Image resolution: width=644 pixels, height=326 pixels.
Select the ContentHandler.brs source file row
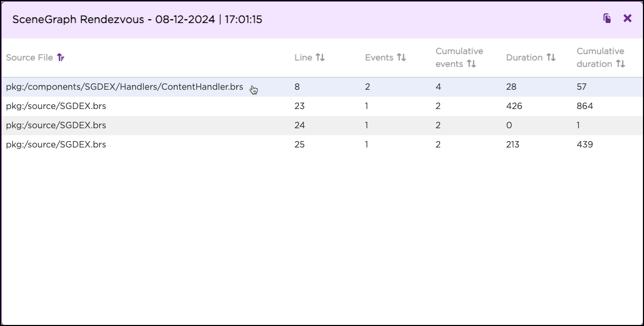pyautogui.click(x=125, y=87)
